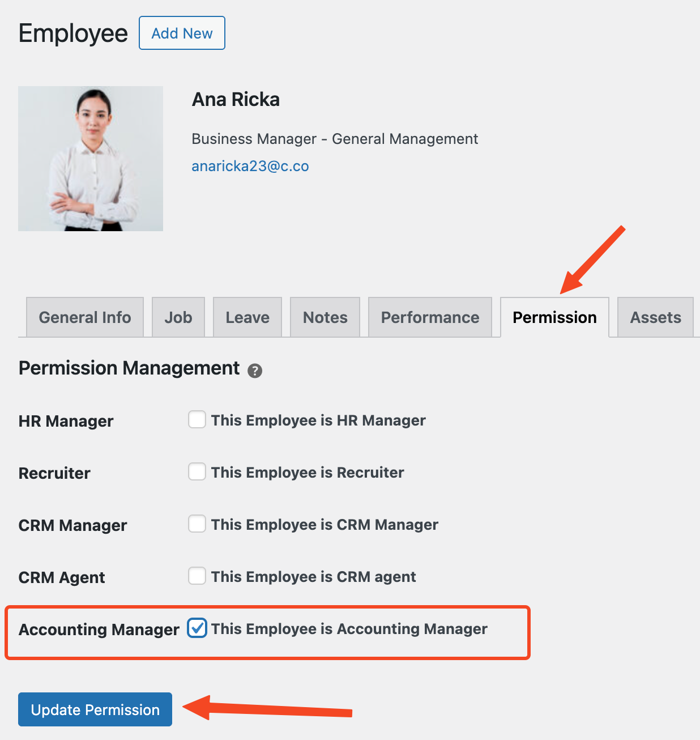Click the Update Permission button

95,709
